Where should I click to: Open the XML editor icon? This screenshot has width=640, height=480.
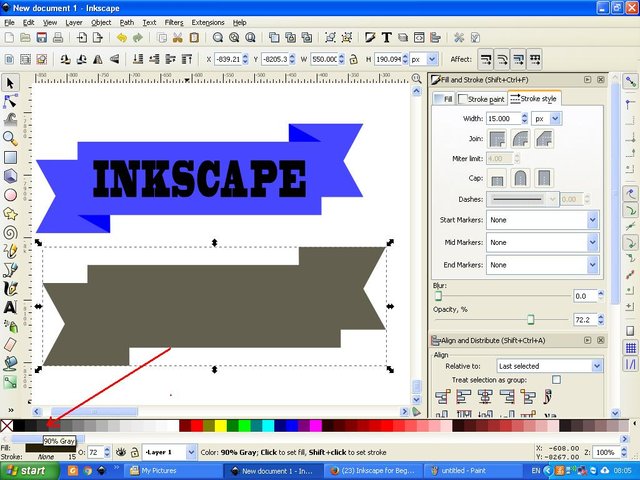click(419, 38)
